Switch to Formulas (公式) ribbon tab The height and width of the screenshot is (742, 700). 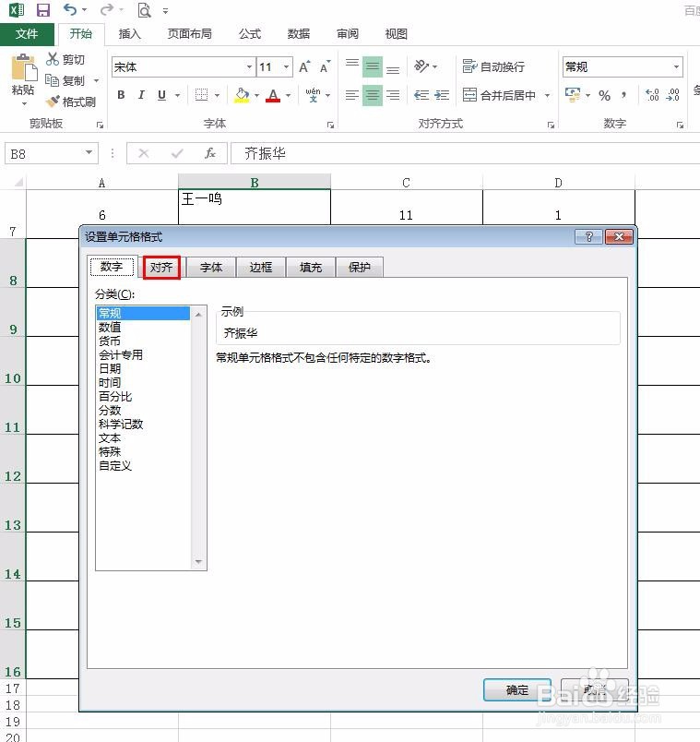coord(250,33)
